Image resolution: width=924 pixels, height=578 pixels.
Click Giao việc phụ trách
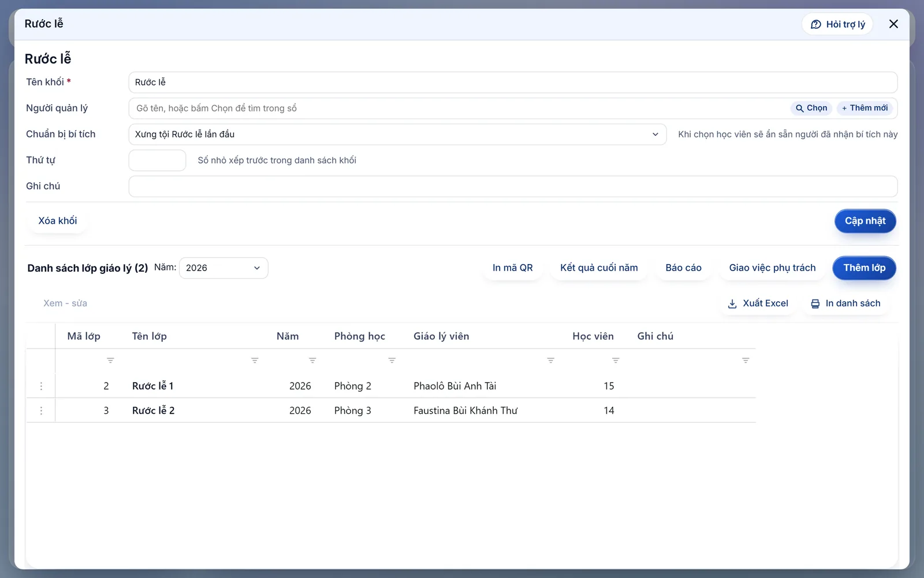coord(772,268)
